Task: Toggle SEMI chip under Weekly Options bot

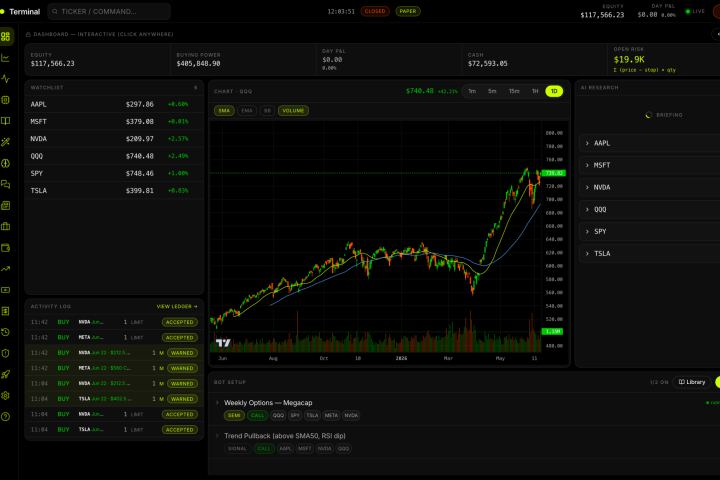Action: click(234, 415)
